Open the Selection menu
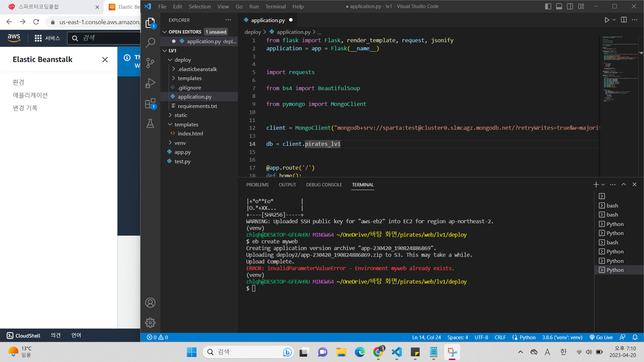Screen dimensions: 644x362 click(200, 6)
